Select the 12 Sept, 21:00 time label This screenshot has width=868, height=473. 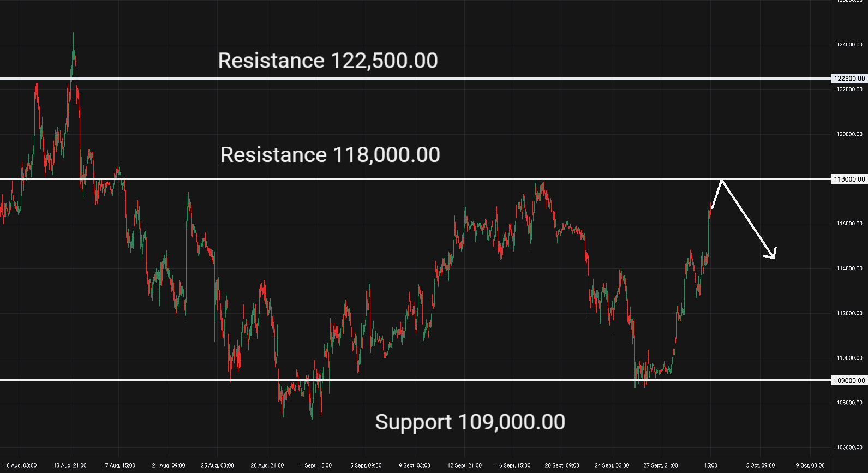[x=464, y=465]
